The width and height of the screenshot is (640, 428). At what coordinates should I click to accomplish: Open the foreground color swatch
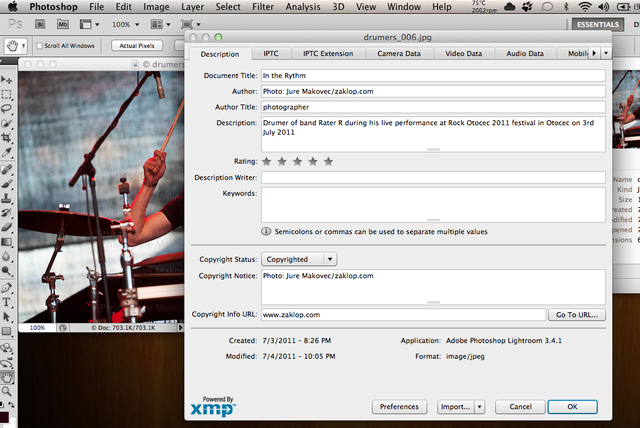[4, 417]
